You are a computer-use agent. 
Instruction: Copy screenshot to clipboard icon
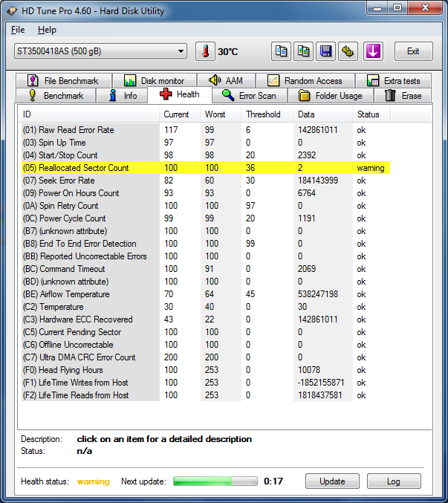(303, 51)
